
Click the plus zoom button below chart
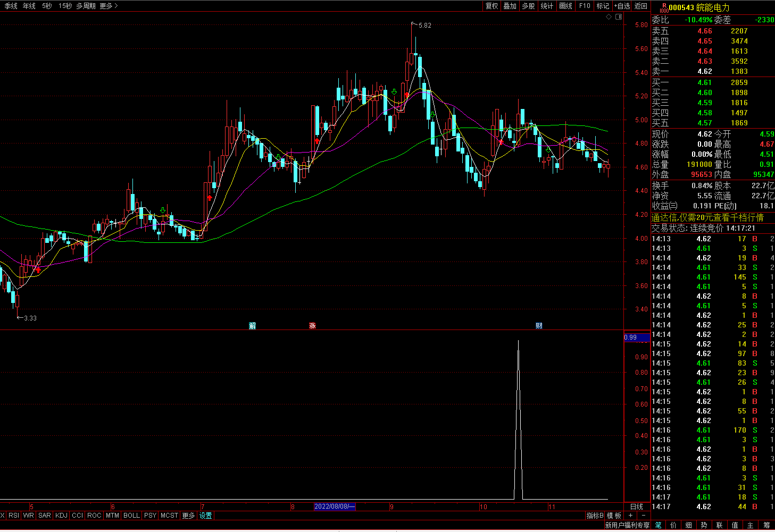(631, 516)
